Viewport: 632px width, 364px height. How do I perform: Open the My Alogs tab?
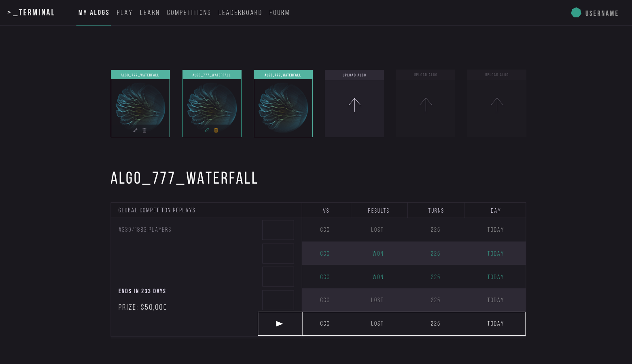click(94, 13)
